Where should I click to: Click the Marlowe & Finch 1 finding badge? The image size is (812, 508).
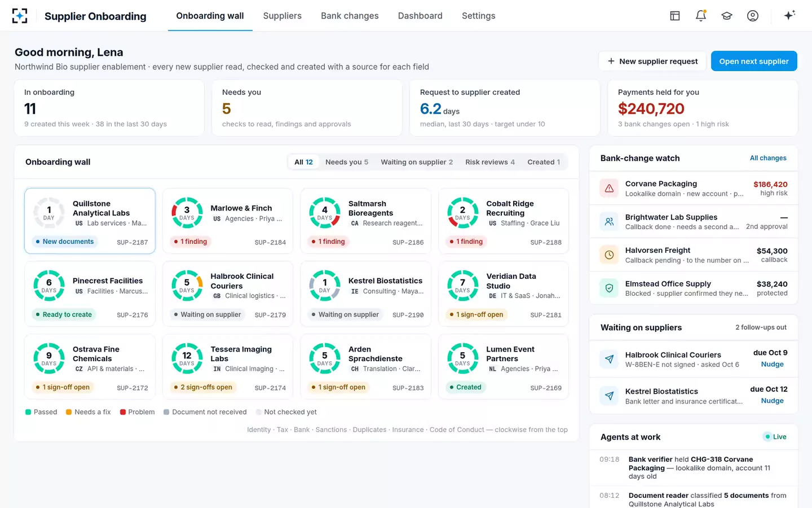click(190, 242)
